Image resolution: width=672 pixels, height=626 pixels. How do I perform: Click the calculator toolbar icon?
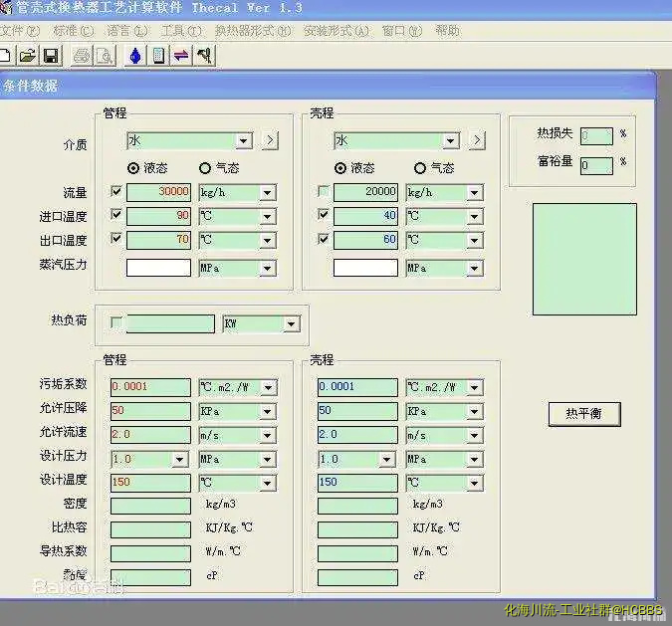158,56
